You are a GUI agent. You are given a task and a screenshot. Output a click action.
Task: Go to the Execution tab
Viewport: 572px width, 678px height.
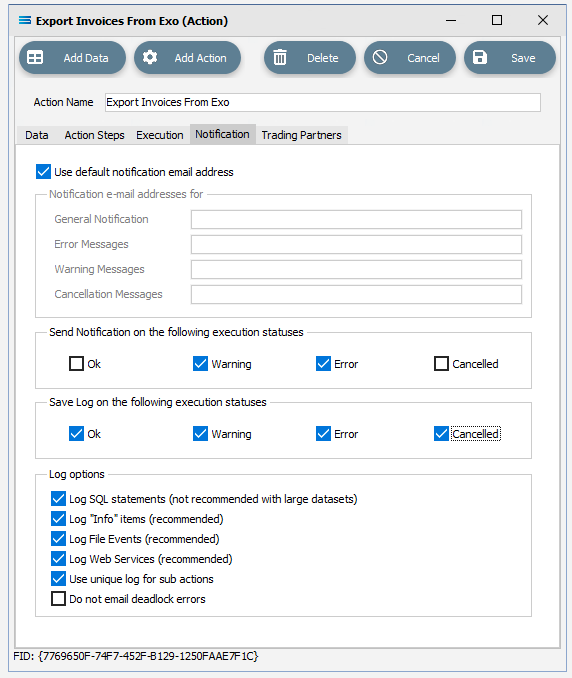click(160, 135)
